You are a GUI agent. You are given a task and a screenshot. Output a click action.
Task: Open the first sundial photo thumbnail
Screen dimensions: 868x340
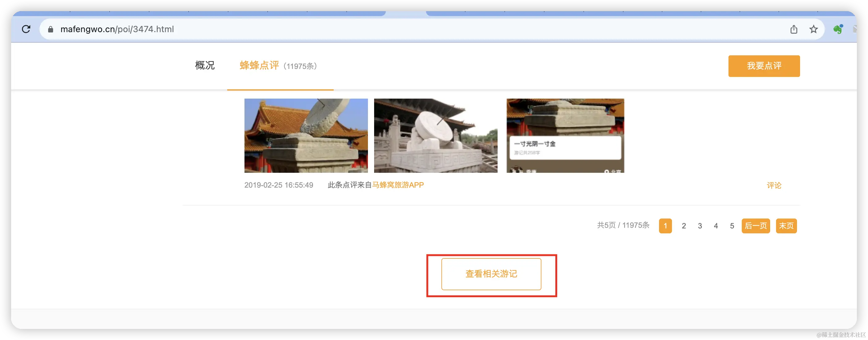pos(306,136)
